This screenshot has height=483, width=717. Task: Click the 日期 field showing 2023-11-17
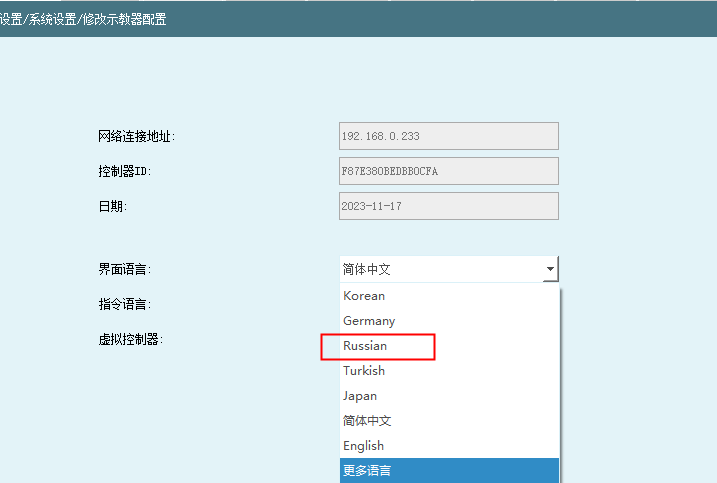448,206
